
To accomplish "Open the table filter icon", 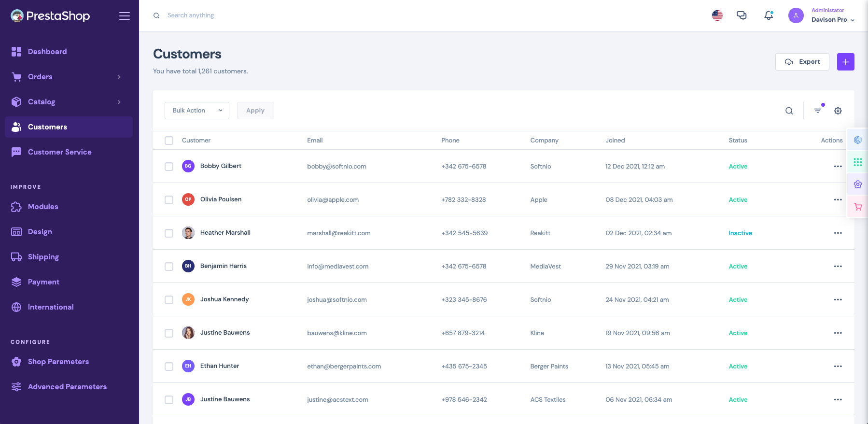I will click(x=818, y=111).
